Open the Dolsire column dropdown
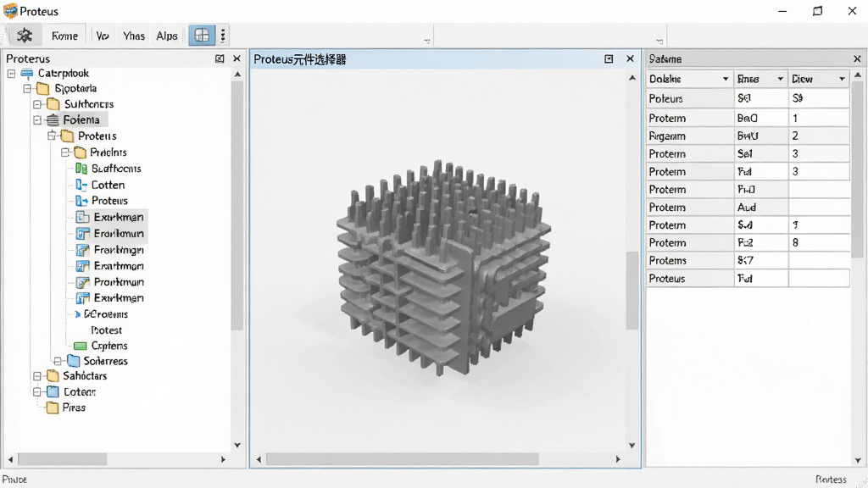 pos(726,79)
